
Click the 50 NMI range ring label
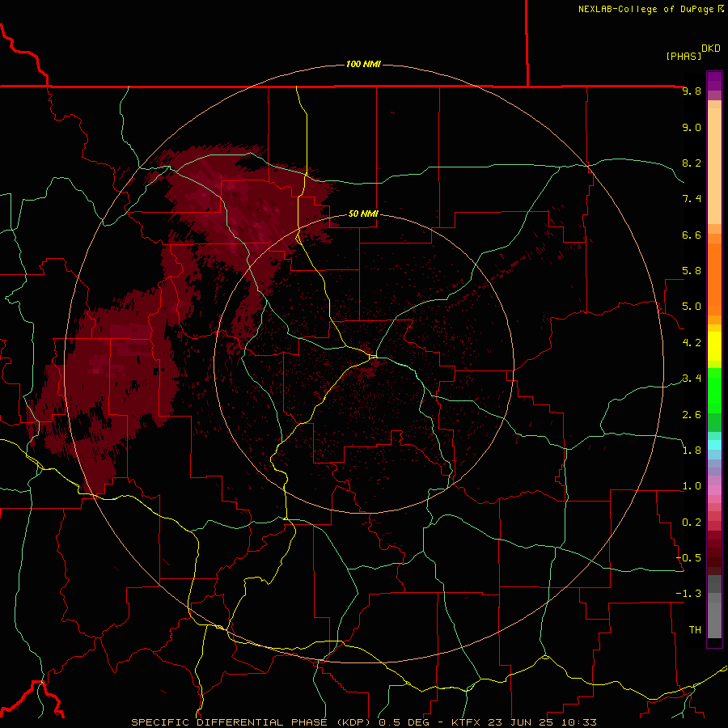(x=363, y=214)
